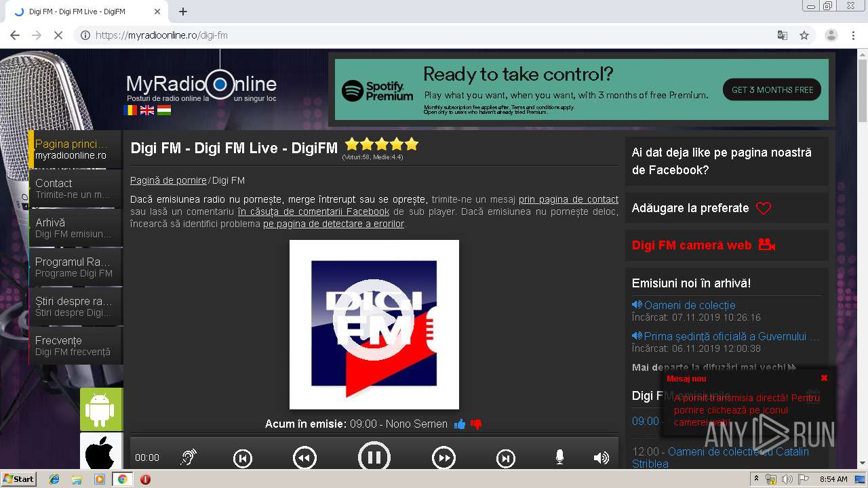Screen dimensions: 868x488
Task: Open Arhivă menu item
Action: tap(75, 228)
